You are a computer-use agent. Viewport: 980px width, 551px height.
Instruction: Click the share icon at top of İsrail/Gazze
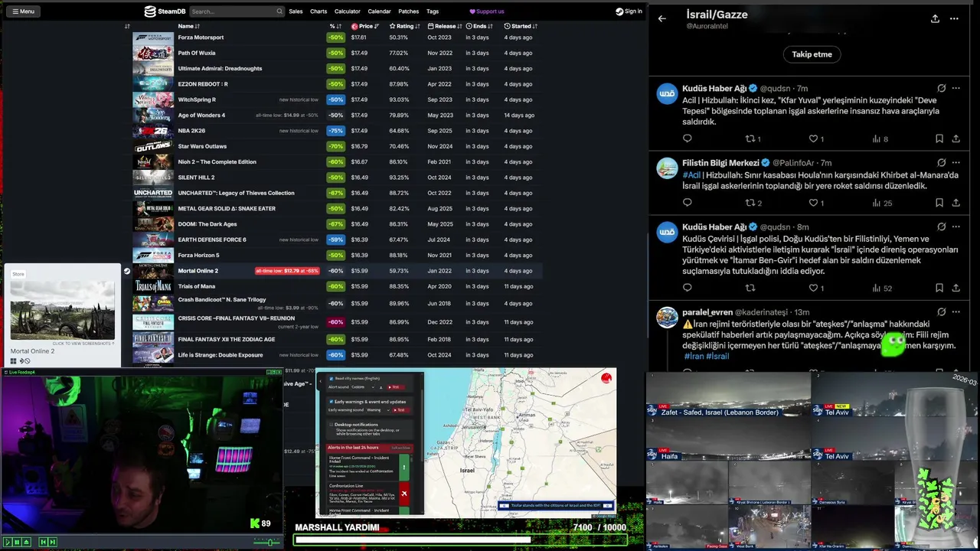tap(935, 18)
